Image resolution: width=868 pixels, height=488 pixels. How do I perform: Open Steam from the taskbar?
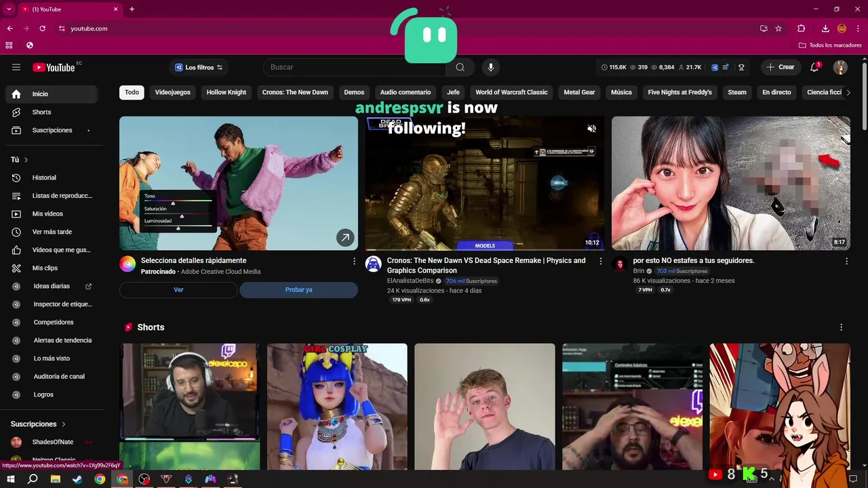coord(77,479)
